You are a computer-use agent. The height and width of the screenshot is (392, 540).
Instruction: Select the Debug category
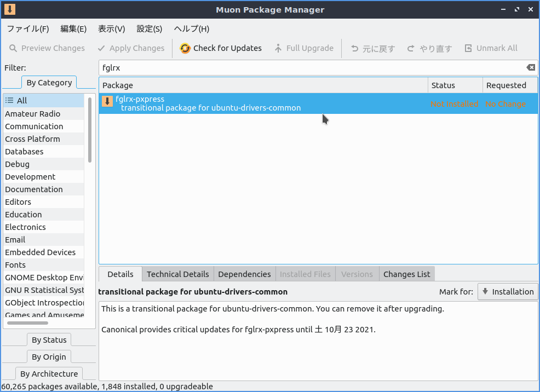(44, 164)
